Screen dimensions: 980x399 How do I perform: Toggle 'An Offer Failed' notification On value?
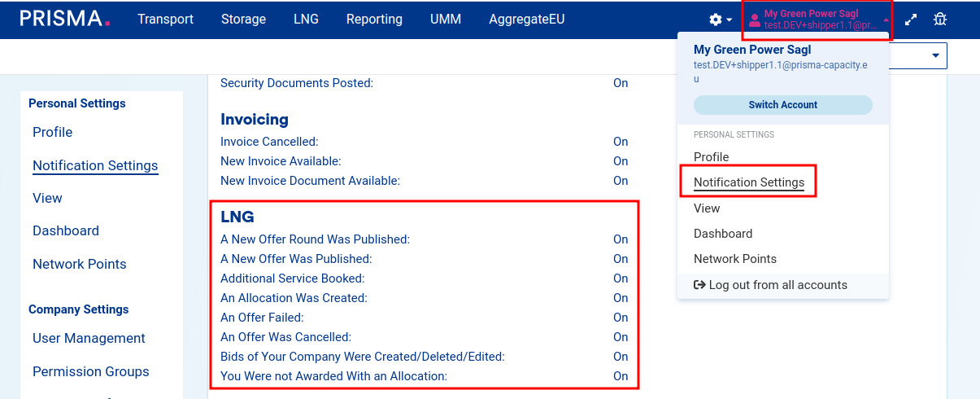(x=621, y=318)
